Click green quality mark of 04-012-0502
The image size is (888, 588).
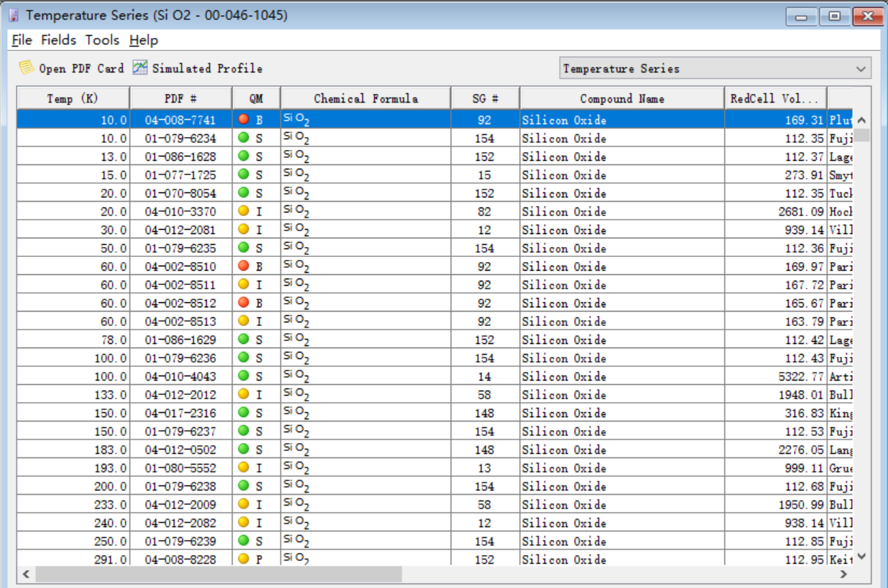click(x=244, y=449)
